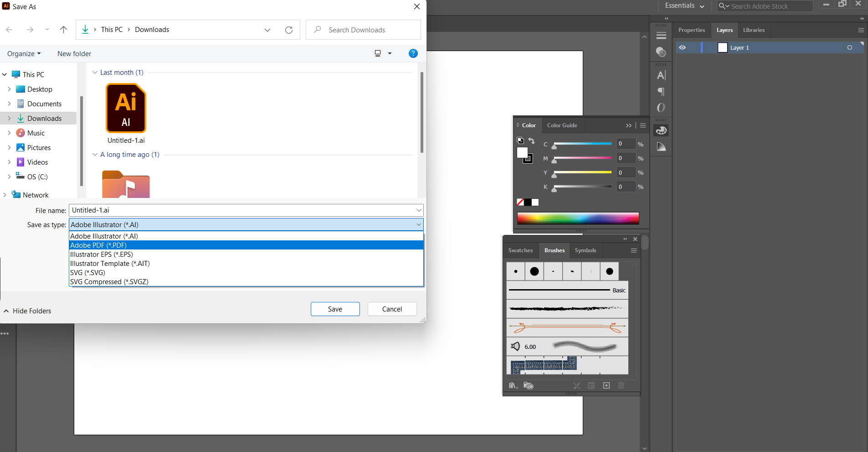Open the Paragraph panel
Image resolution: width=868 pixels, height=452 pixels.
pos(661,92)
